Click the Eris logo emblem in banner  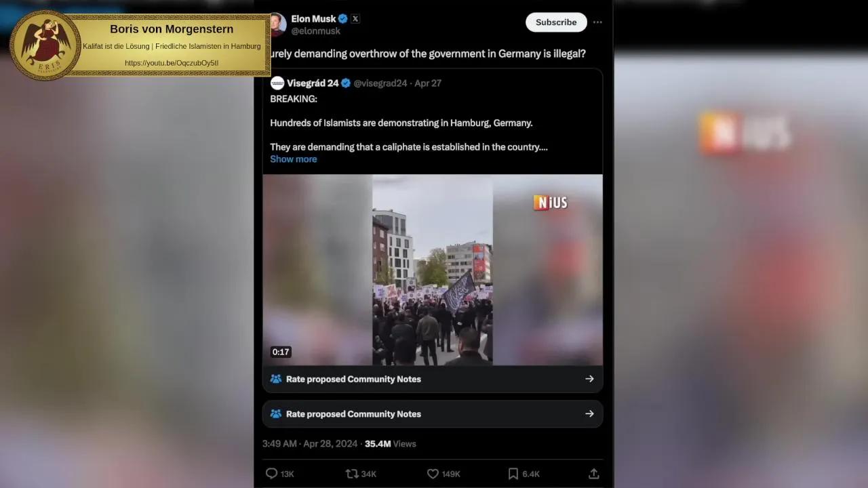(45, 45)
